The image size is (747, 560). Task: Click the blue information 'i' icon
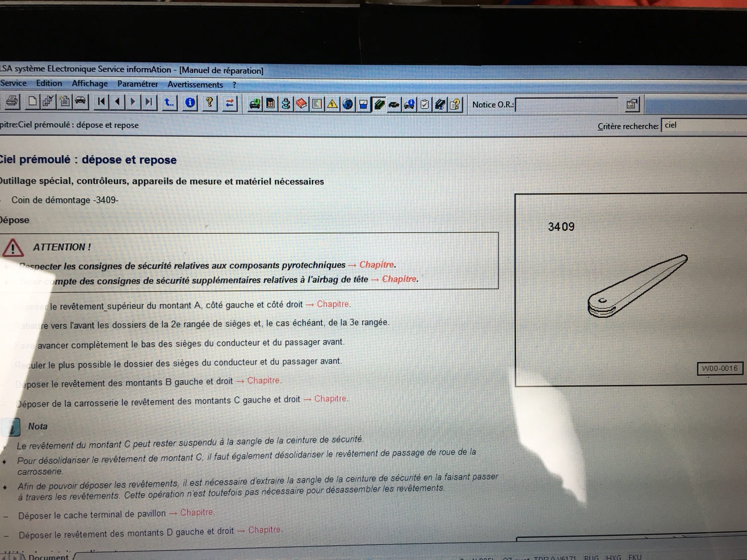pos(190,103)
